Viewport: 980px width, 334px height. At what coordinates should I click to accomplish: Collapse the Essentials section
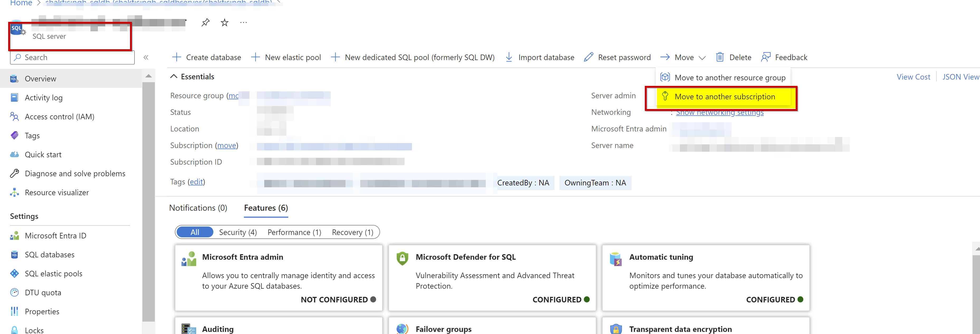click(x=174, y=76)
